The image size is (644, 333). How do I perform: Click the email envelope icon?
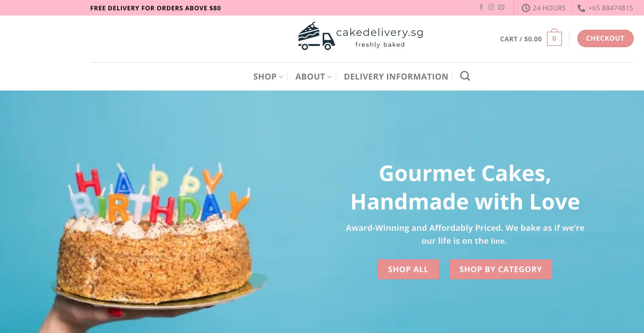pos(501,7)
